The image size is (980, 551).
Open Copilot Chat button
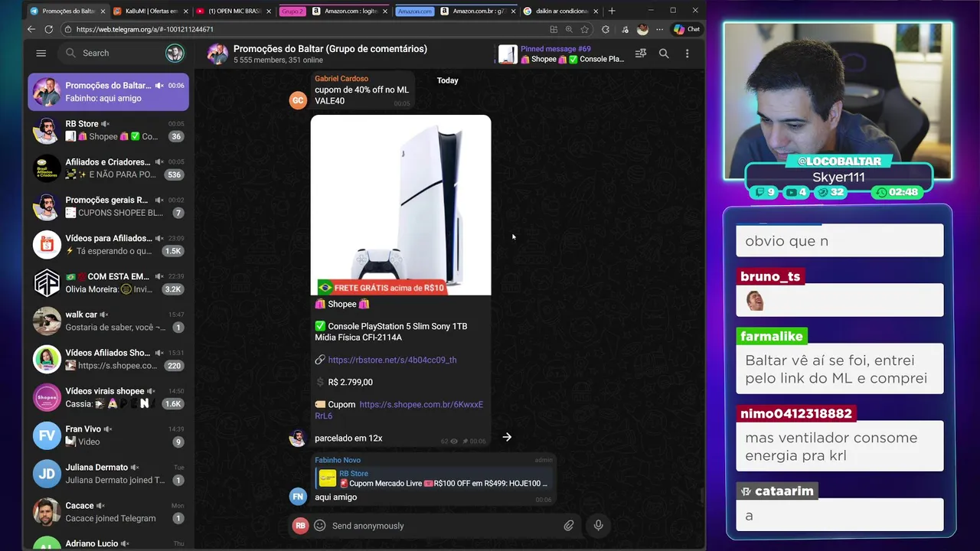pyautogui.click(x=687, y=29)
